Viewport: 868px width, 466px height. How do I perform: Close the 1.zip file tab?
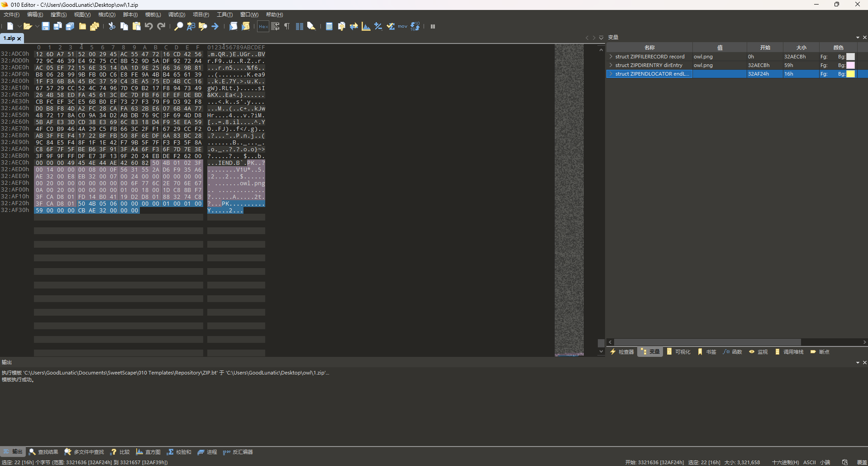(19, 38)
